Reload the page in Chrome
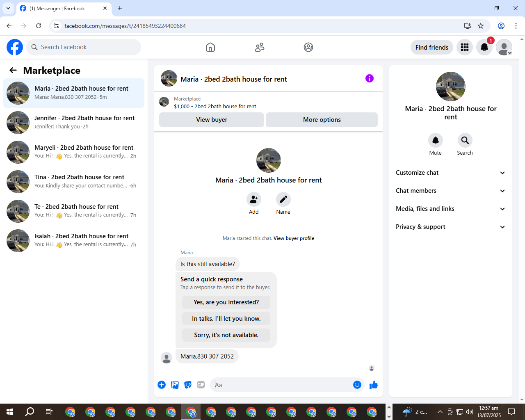 click(x=39, y=26)
